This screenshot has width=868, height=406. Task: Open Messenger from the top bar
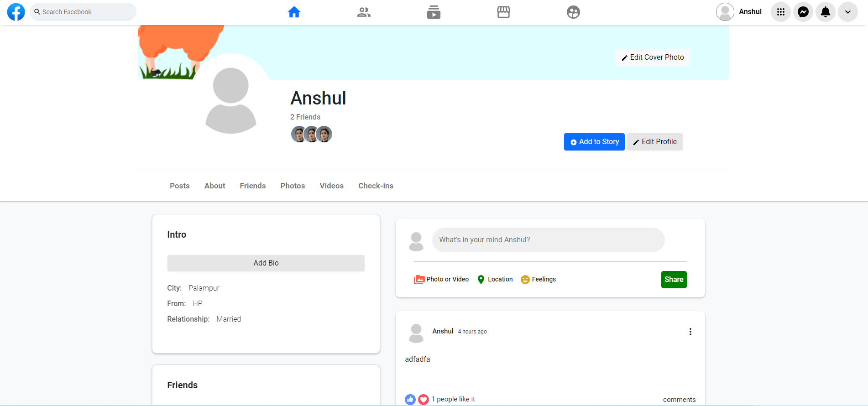pos(803,12)
